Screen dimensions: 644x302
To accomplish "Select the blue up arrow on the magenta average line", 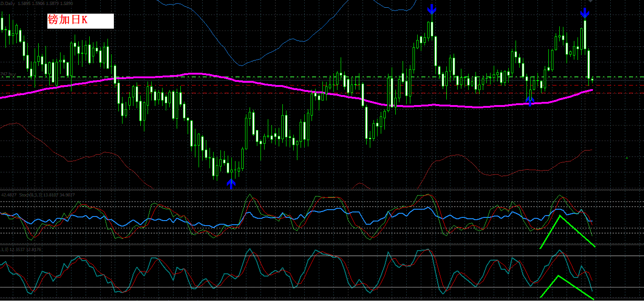I will coord(529,101).
